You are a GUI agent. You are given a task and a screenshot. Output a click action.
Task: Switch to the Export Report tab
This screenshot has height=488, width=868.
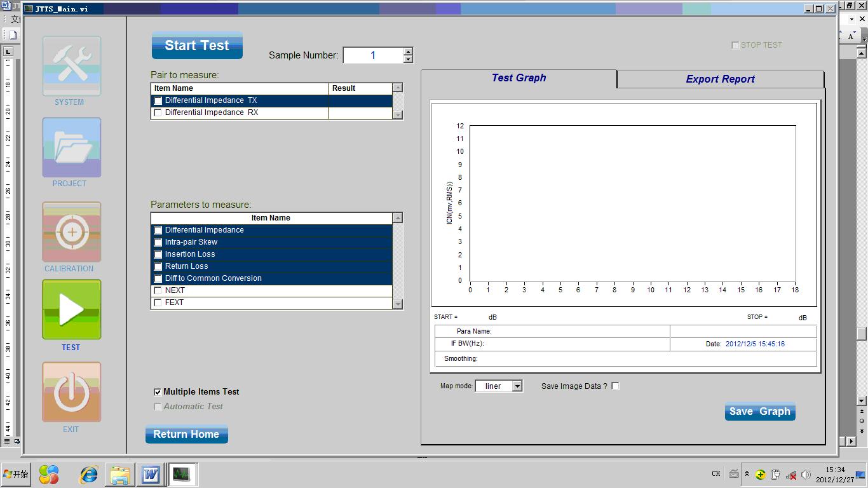pos(720,79)
